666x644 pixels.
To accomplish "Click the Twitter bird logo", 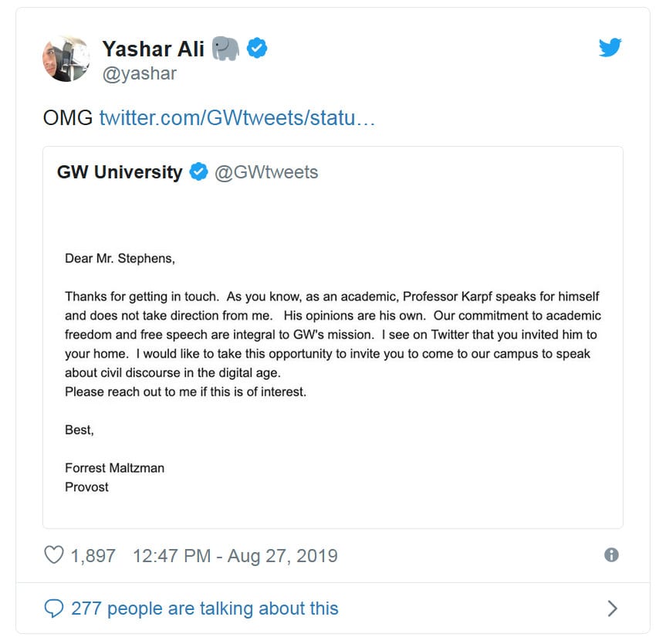I will click(610, 48).
